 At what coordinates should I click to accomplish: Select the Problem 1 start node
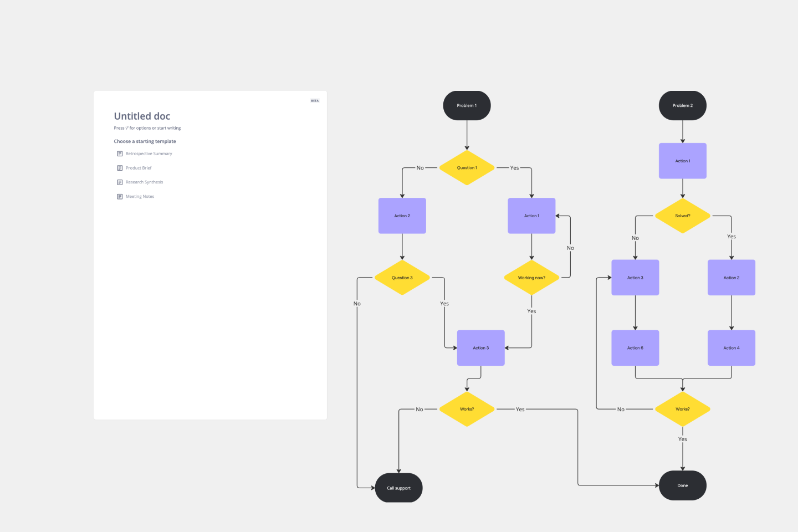pyautogui.click(x=467, y=105)
